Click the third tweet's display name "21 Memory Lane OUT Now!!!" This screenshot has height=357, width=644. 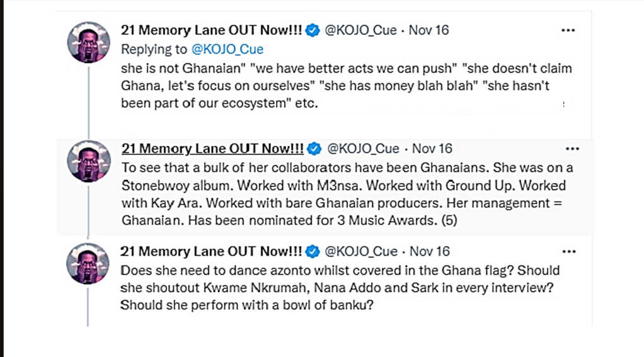click(x=212, y=251)
